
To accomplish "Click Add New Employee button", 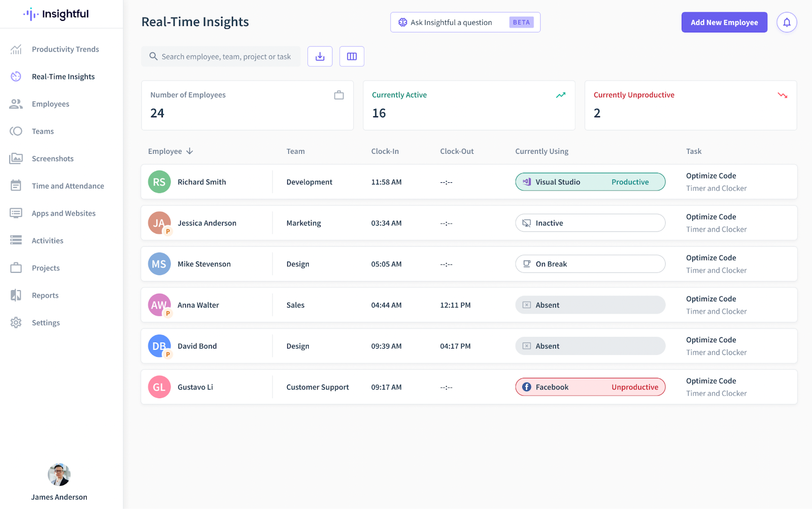I will [x=724, y=22].
